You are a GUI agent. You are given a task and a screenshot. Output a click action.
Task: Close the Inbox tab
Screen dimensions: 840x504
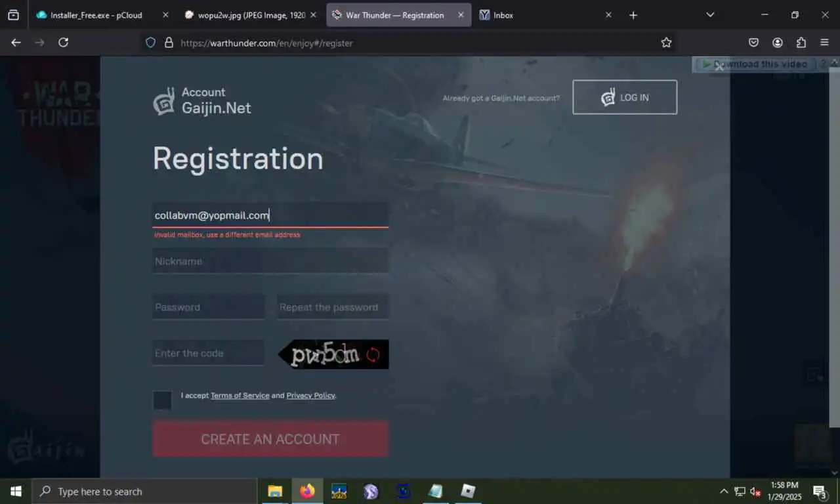click(x=608, y=15)
